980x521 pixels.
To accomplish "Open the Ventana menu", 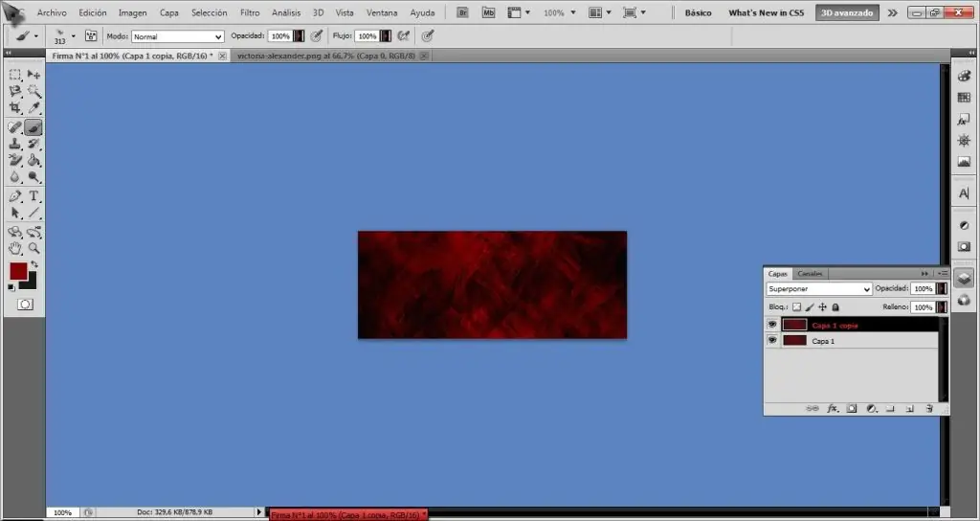I will click(x=381, y=12).
